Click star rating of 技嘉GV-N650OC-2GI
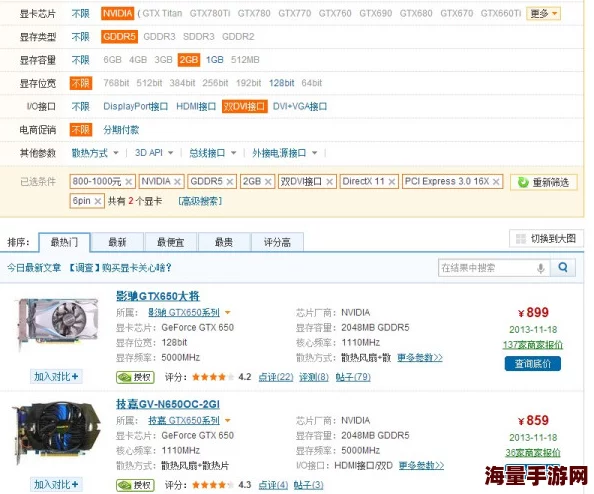Screen dimensions: 594x494 coord(213,485)
